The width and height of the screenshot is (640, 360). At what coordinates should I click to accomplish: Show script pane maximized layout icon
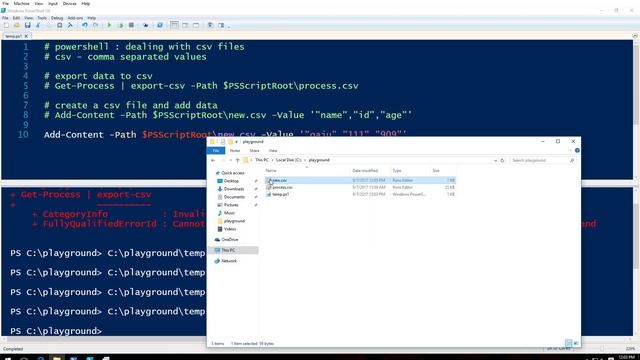[x=196, y=25]
